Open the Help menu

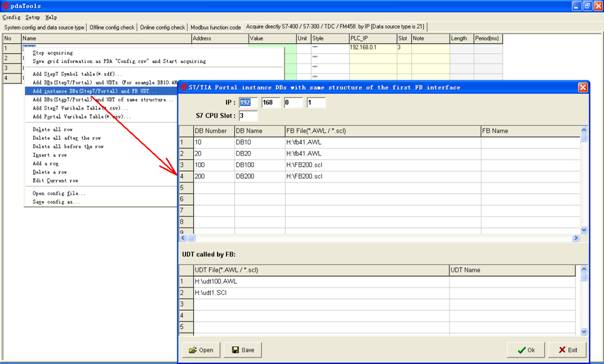tap(51, 17)
